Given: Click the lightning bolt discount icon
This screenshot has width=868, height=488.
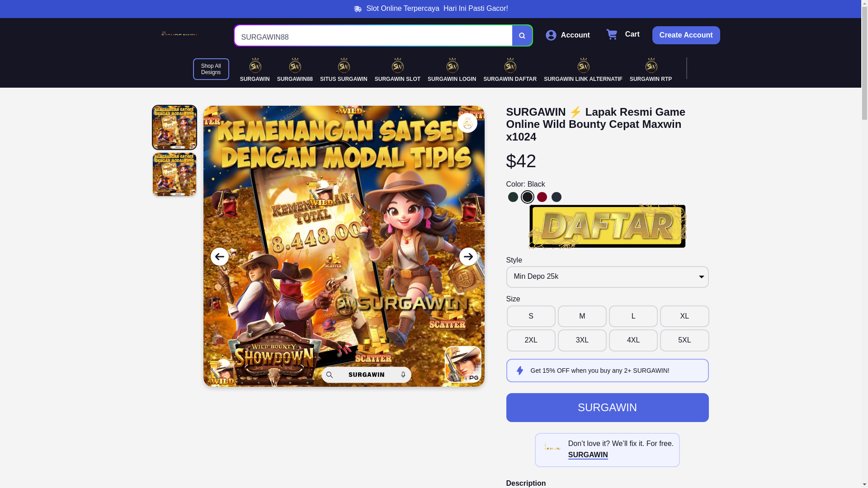Looking at the screenshot, I should (520, 371).
